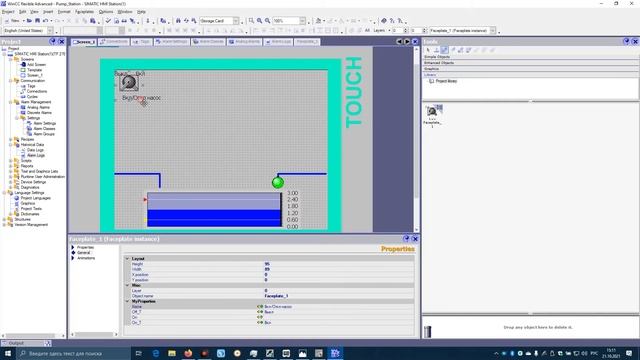This screenshot has height=360, width=640.
Task: Select Analog Alarms in project tree
Action: (38, 107)
